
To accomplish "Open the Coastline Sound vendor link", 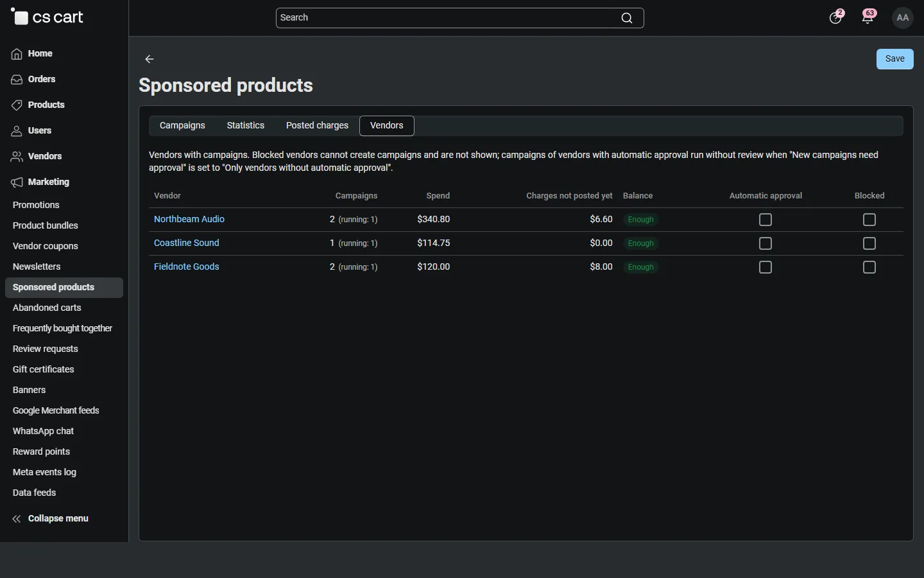I will click(x=187, y=243).
